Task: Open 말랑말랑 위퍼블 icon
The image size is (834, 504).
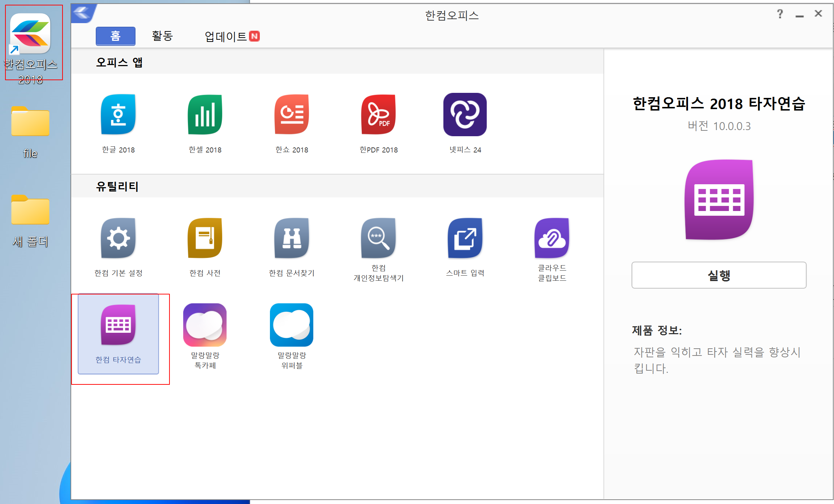Action: pos(292,325)
